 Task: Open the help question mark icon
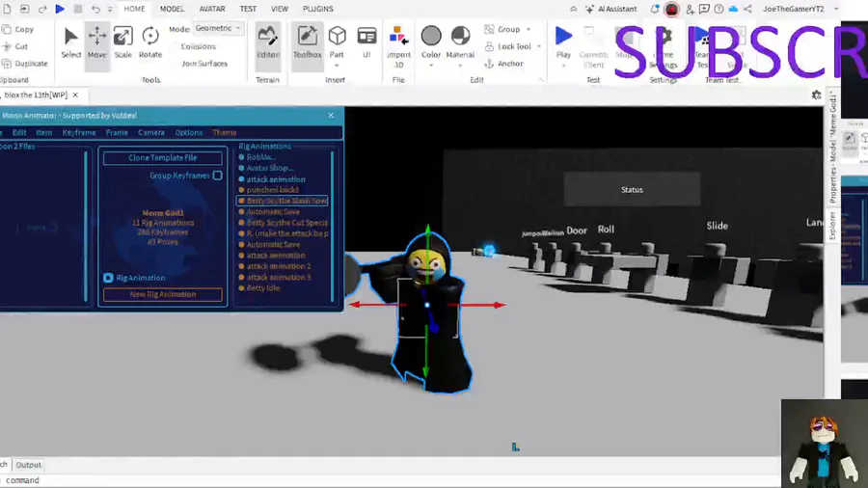719,9
